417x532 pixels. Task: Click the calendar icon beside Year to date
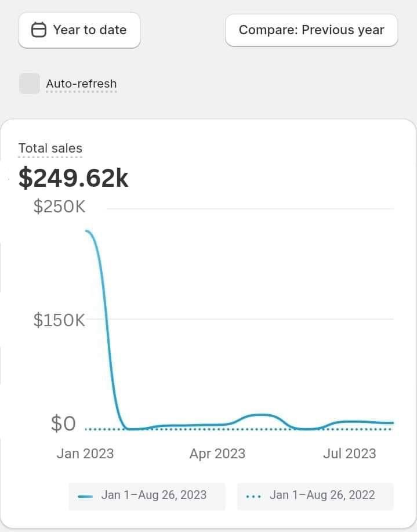tap(38, 30)
